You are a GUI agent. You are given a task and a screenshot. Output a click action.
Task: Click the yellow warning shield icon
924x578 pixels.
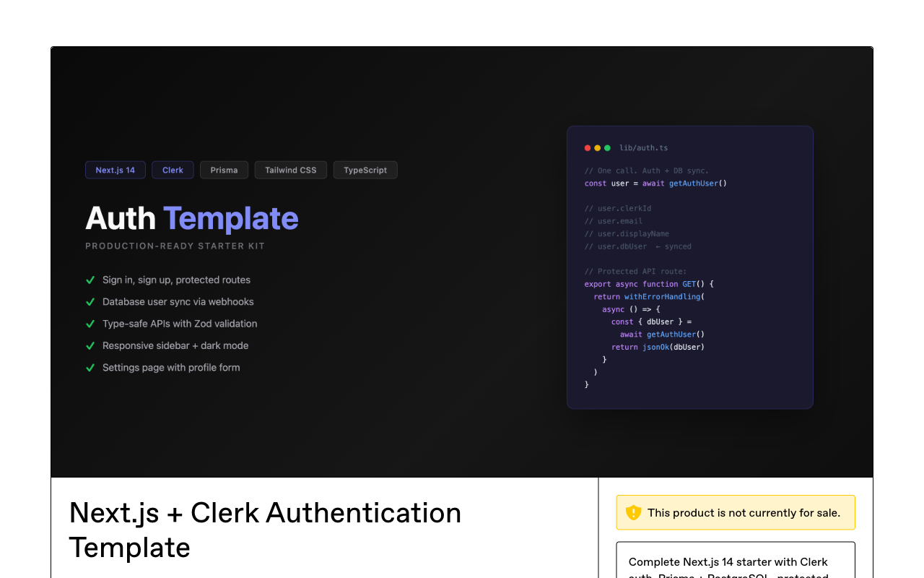point(633,512)
